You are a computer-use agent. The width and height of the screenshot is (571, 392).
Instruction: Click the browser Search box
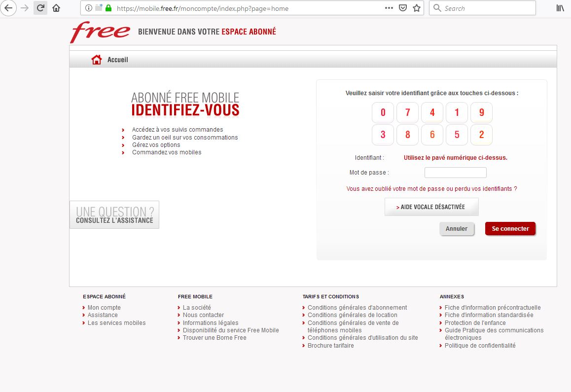click(x=482, y=8)
